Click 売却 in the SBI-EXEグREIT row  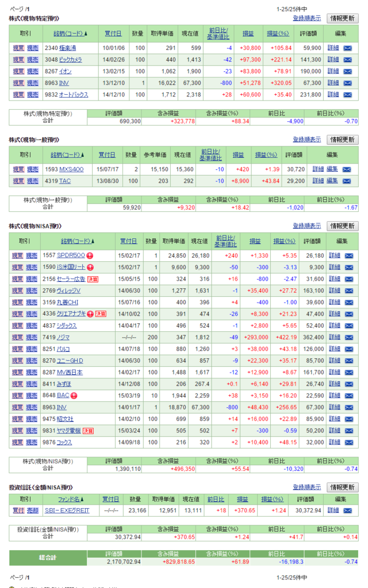(x=33, y=510)
